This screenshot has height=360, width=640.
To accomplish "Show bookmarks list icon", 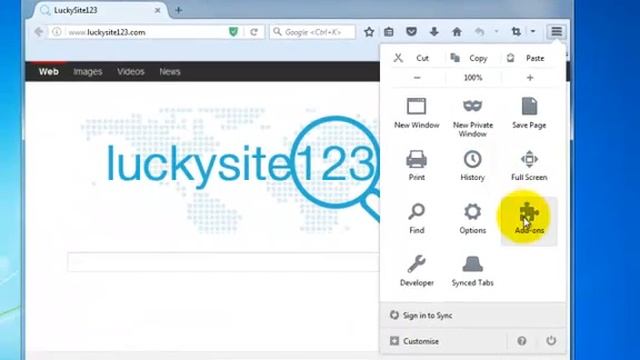I will tap(389, 32).
